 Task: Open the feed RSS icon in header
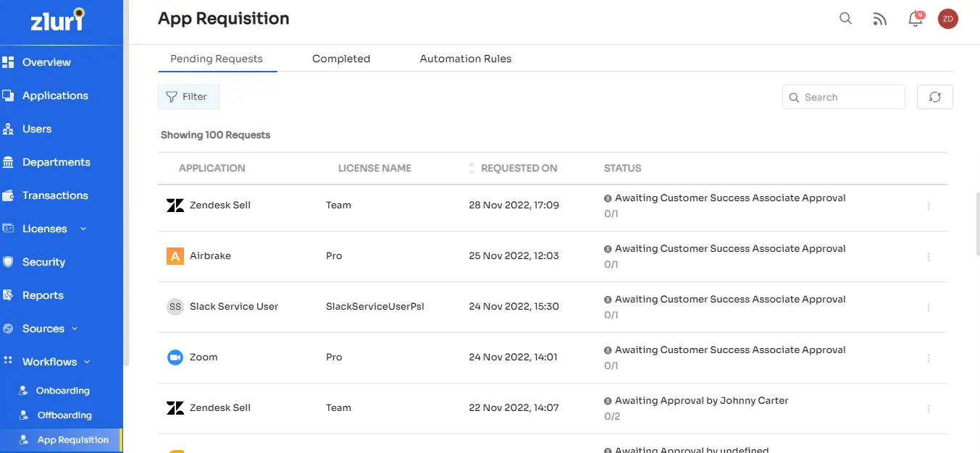[880, 20]
